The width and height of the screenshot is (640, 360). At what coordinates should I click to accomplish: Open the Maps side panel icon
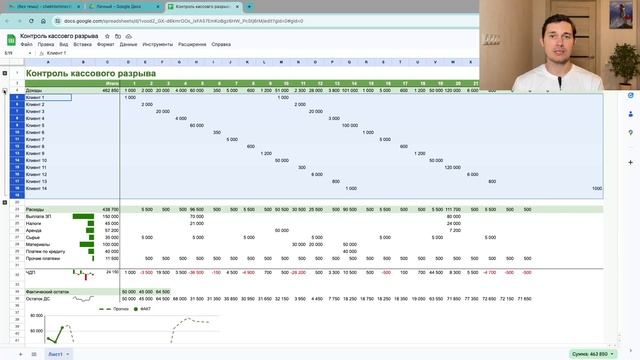(631, 133)
